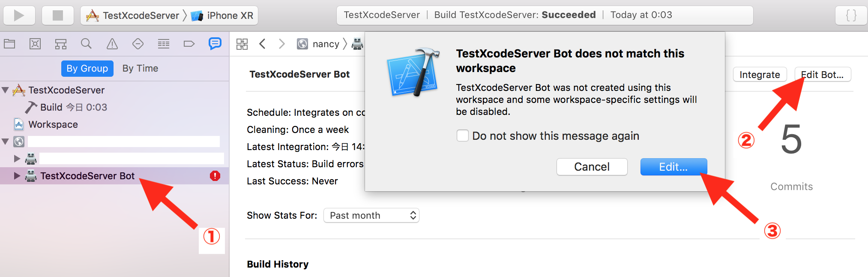Open the Source Control navigator icon
The width and height of the screenshot is (868, 277).
point(35,44)
